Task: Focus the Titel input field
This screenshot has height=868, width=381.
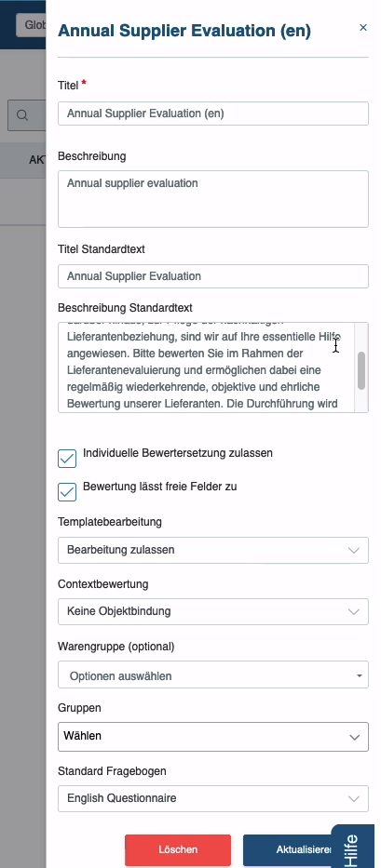Action: pyautogui.click(x=213, y=114)
